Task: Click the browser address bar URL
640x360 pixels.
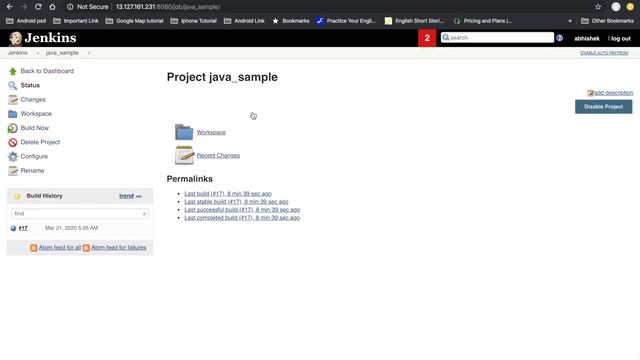Action: [168, 7]
